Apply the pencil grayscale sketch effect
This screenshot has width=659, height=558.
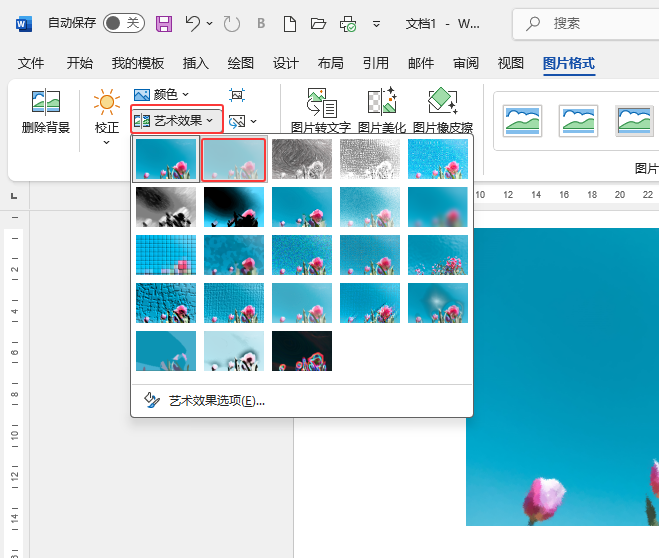(302, 159)
